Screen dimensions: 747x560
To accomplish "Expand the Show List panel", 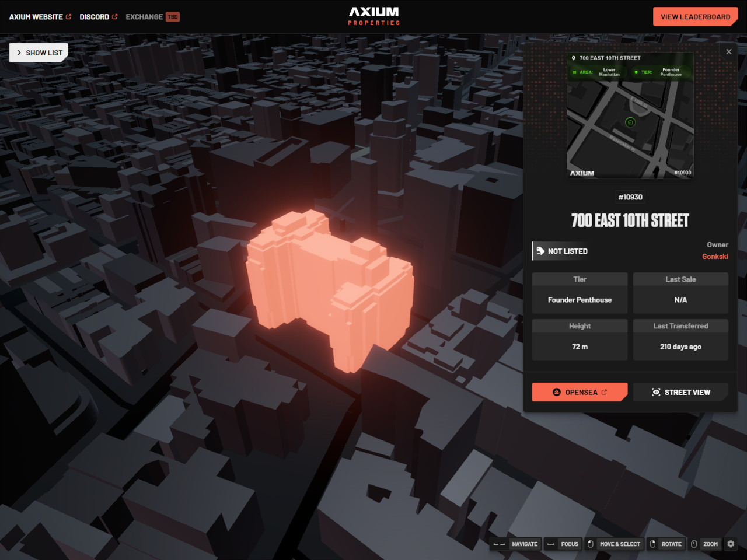I will (39, 52).
